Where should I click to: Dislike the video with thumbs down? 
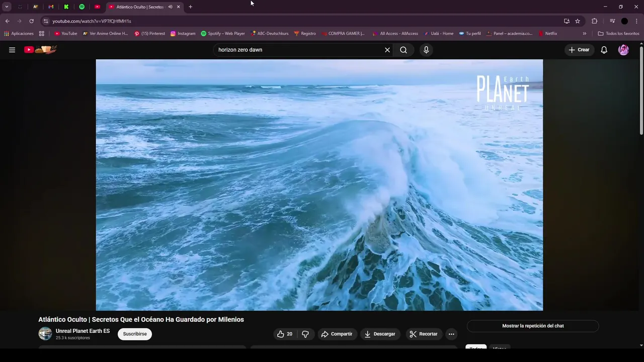coord(305,334)
